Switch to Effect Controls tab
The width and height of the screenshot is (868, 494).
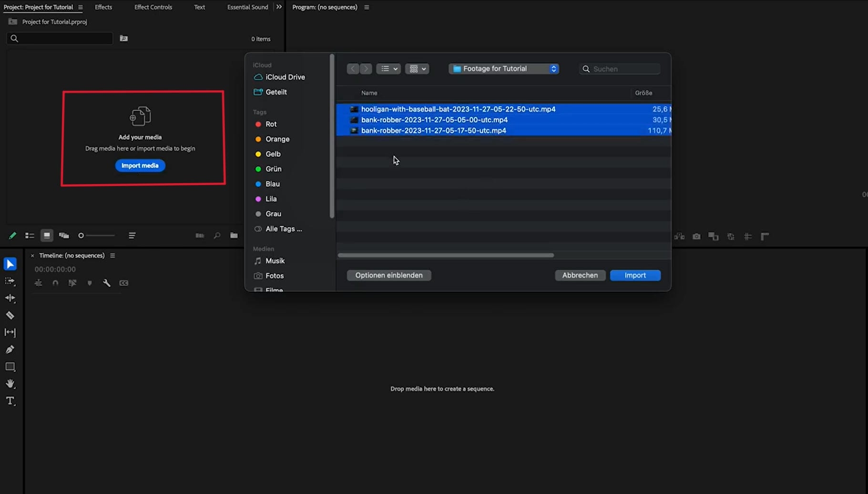tap(153, 7)
